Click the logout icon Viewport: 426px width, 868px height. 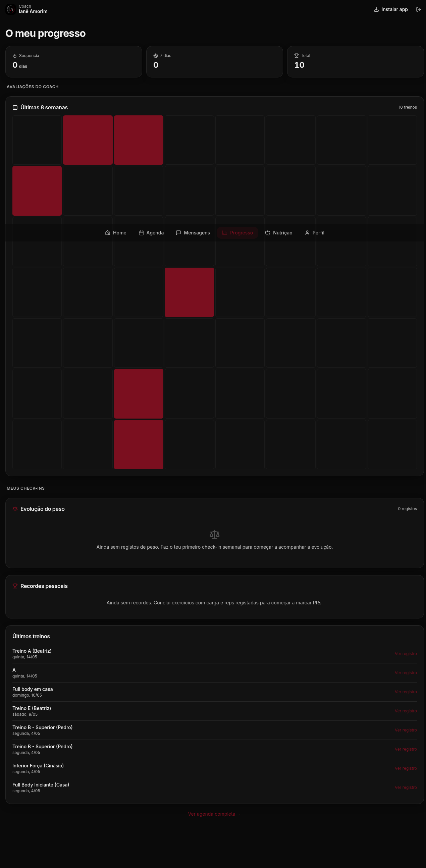418,9
